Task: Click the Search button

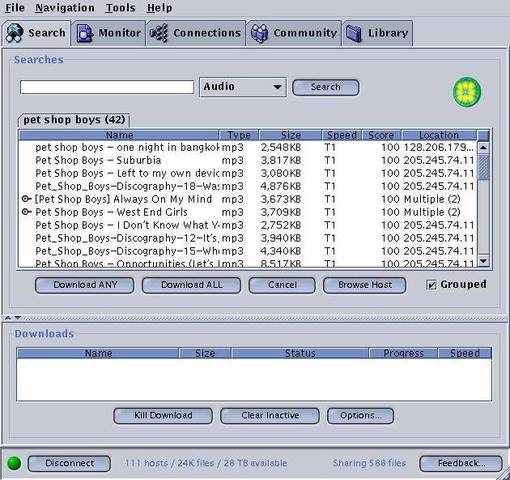Action: pos(326,87)
